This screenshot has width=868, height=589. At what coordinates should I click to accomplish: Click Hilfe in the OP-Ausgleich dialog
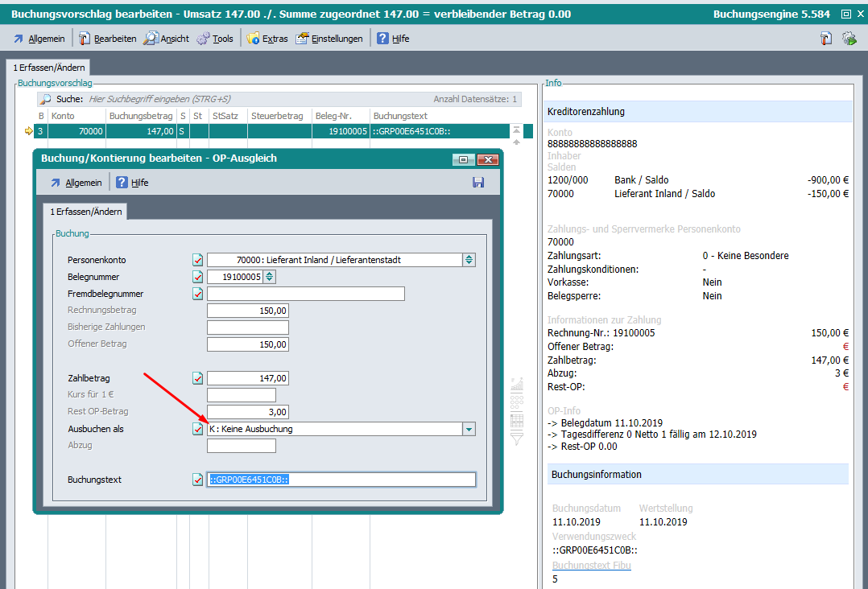click(132, 183)
